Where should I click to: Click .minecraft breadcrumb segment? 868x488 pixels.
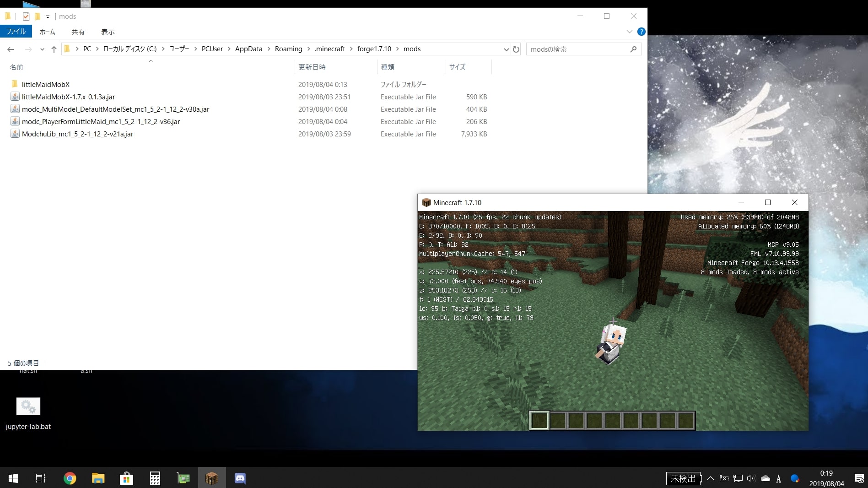pos(330,49)
